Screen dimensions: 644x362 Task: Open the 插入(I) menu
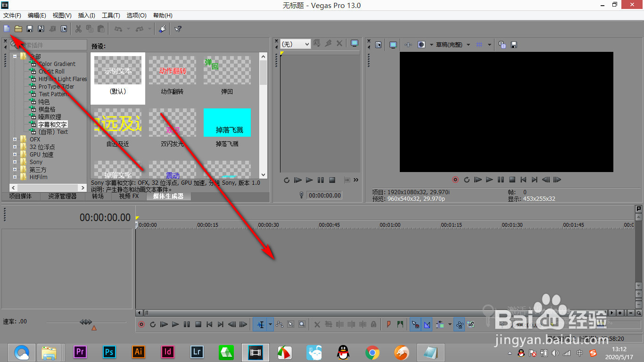click(x=86, y=16)
